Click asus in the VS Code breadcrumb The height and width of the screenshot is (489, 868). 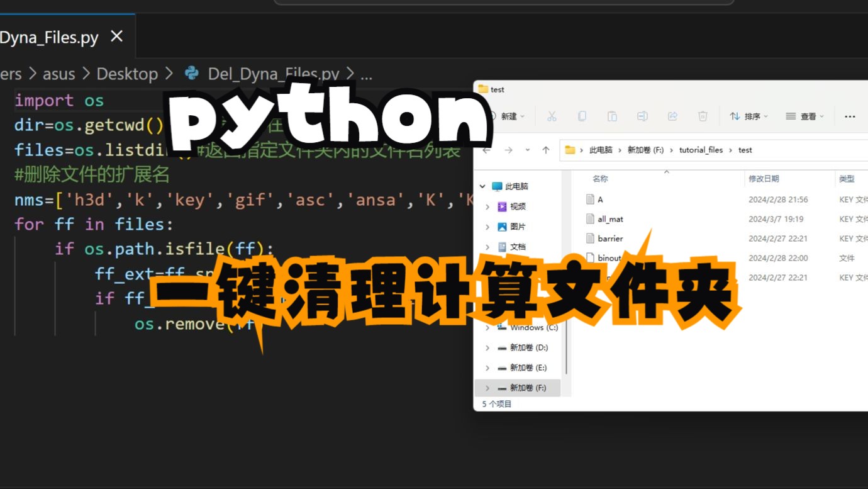pyautogui.click(x=59, y=74)
